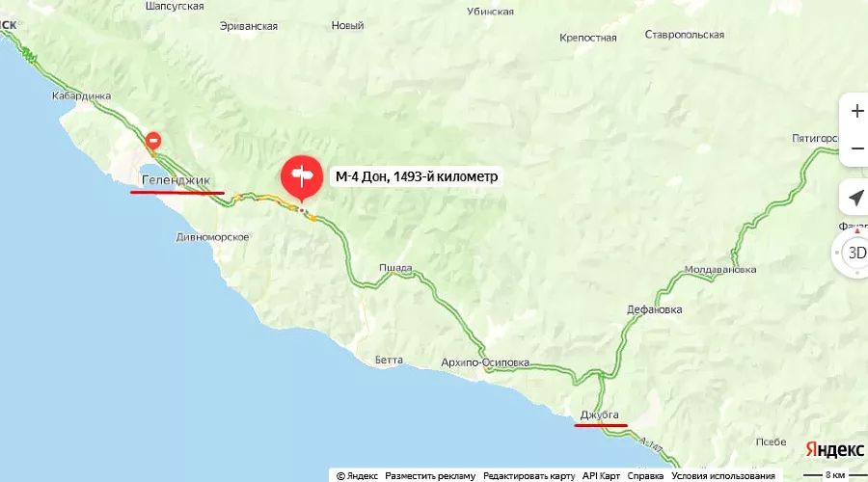The image size is (868, 482).
Task: Zoom out with the minus button
Action: coord(857,148)
